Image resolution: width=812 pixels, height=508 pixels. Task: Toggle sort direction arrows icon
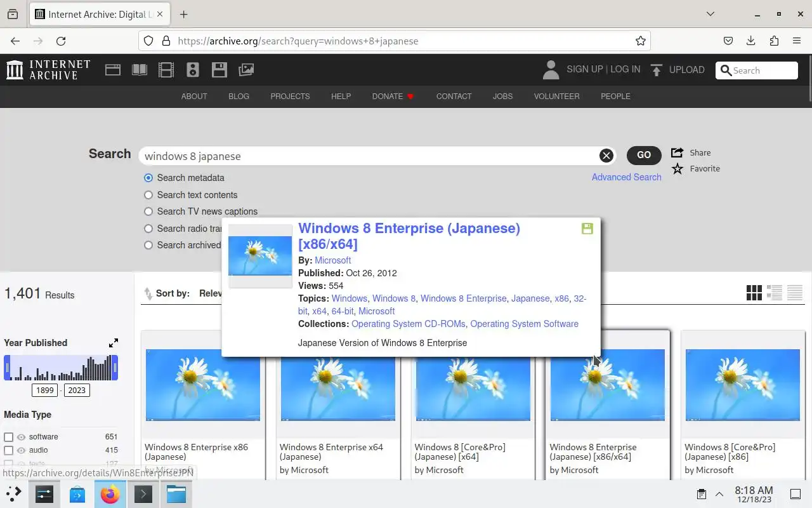pyautogui.click(x=148, y=293)
